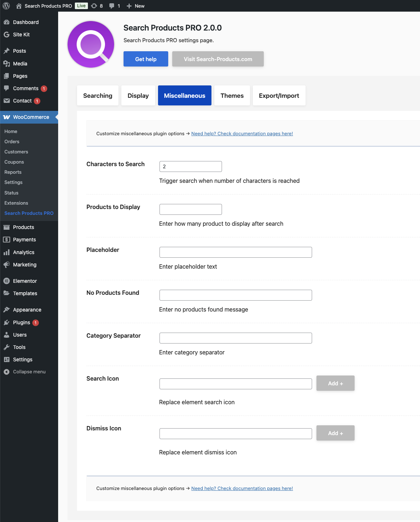This screenshot has width=420, height=522.
Task: Open the documentation pages link
Action: coord(242,133)
